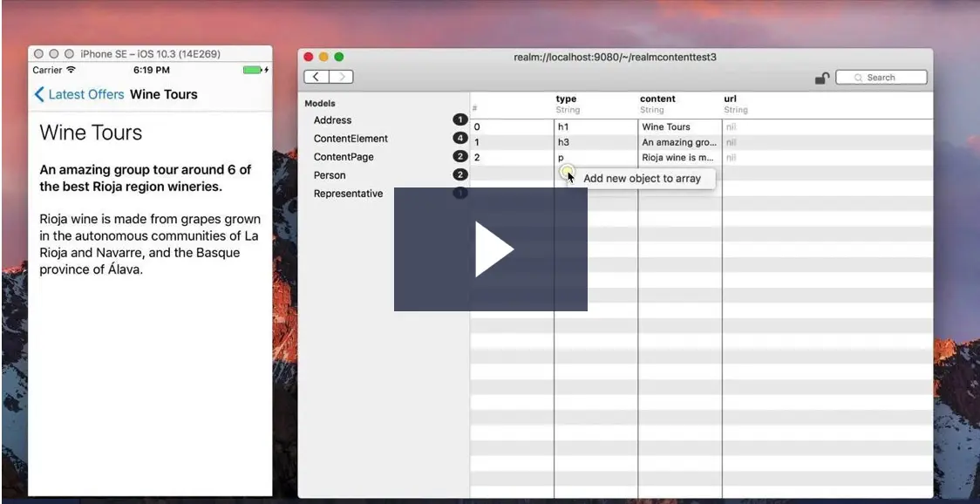Image resolution: width=980 pixels, height=504 pixels.
Task: Select the row index 1 cell
Action: pyautogui.click(x=512, y=143)
